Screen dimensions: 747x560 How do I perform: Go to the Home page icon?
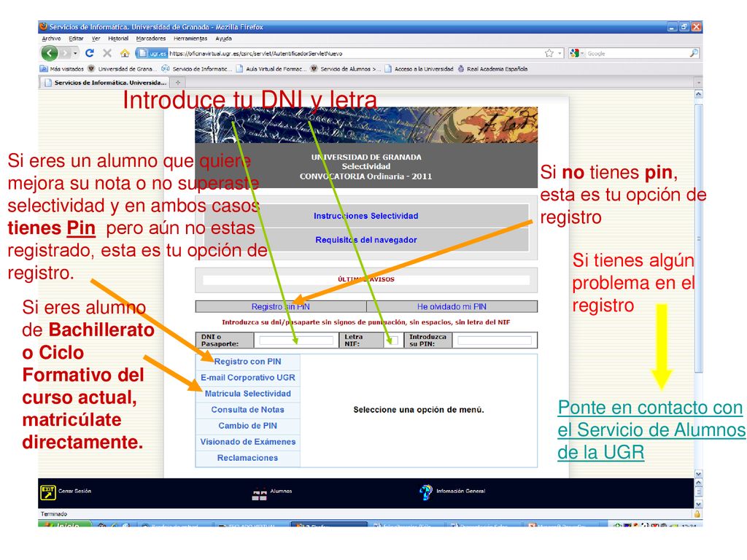pyautogui.click(x=125, y=52)
